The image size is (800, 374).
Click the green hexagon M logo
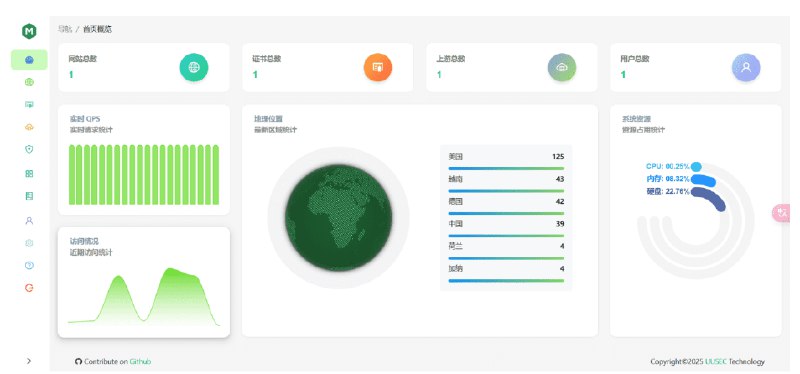click(29, 32)
